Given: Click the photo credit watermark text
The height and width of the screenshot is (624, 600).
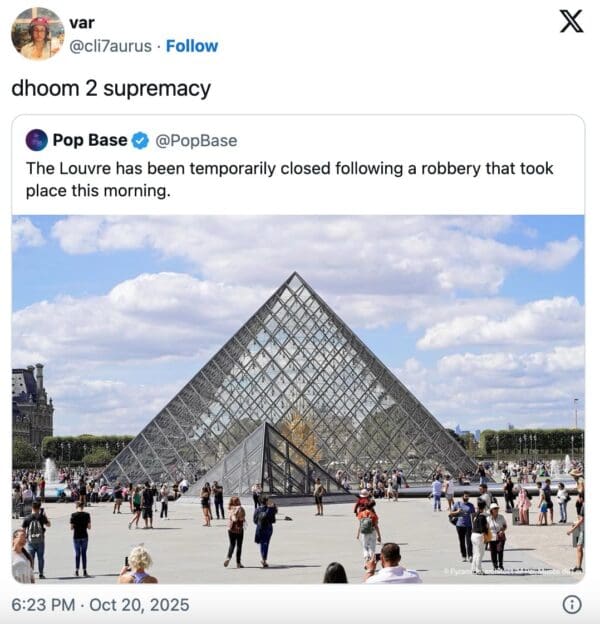Looking at the screenshot, I should click(513, 571).
